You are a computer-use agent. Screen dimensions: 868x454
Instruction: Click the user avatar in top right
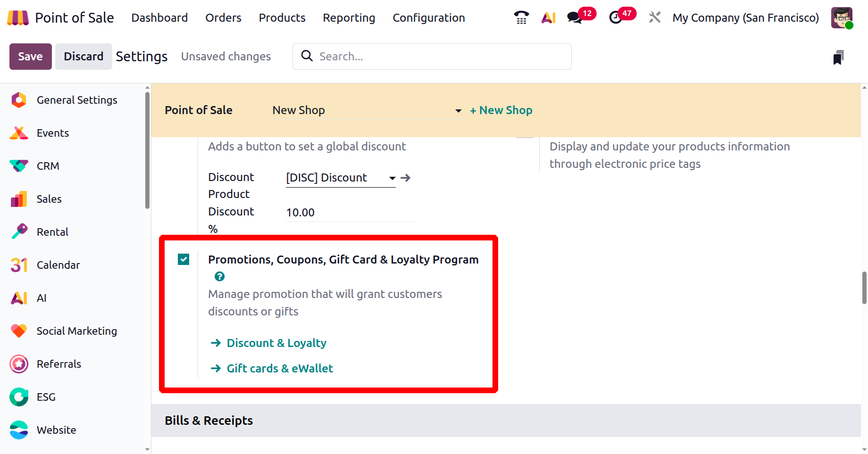click(x=842, y=18)
